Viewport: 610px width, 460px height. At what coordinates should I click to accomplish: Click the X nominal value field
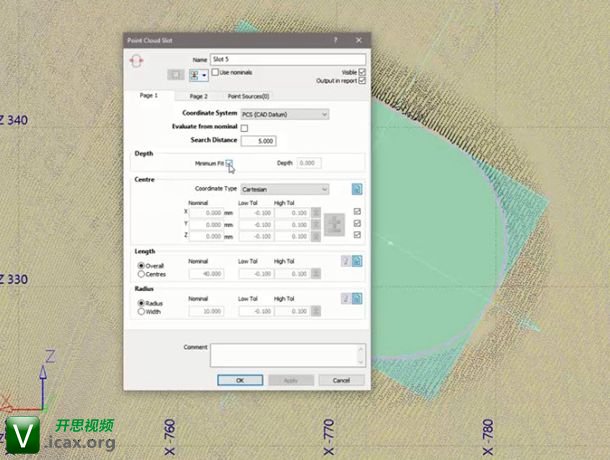(206, 213)
